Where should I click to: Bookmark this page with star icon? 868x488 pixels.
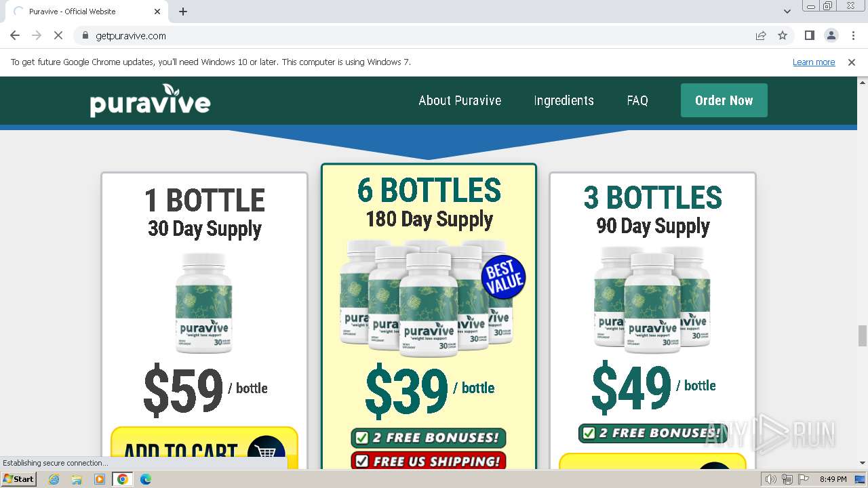(783, 36)
